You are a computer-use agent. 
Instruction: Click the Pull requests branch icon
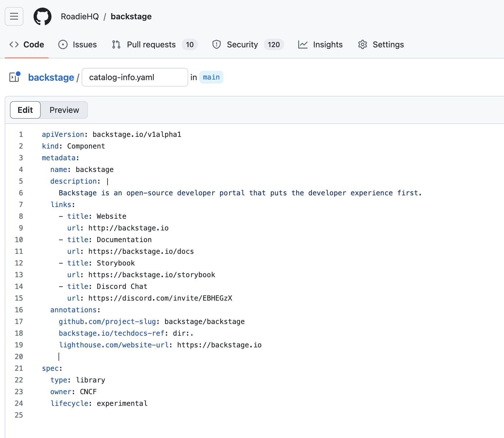click(116, 44)
